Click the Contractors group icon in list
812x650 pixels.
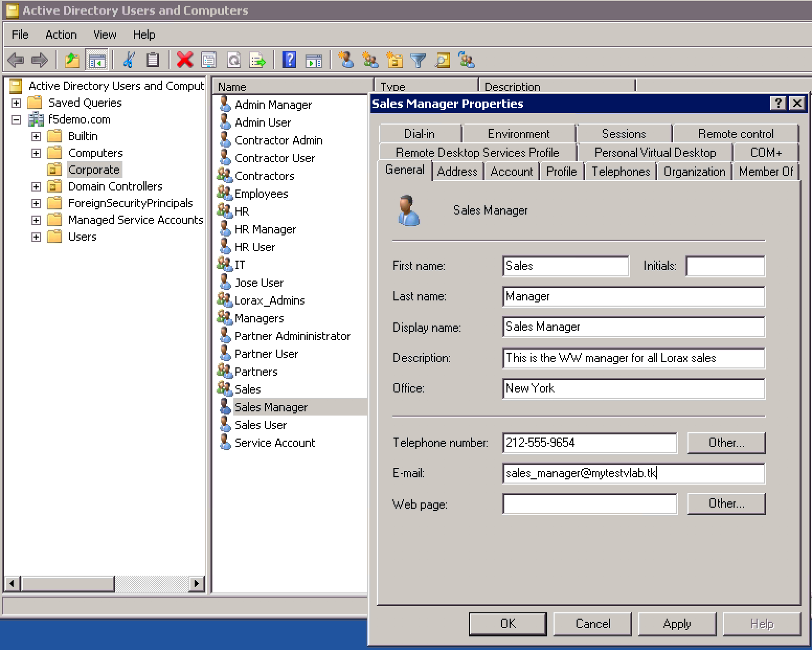tap(225, 175)
